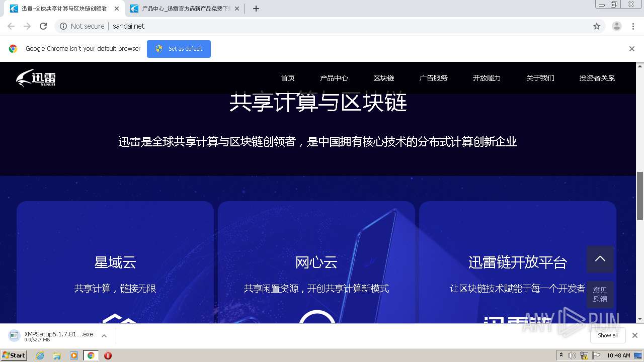
Task: Dismiss the default browser infobar
Action: 632,49
